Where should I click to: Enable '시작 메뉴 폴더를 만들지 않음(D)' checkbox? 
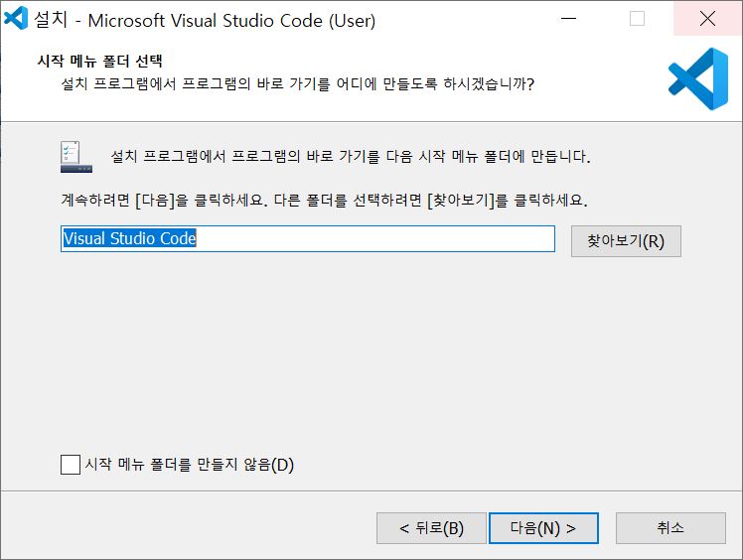(71, 465)
